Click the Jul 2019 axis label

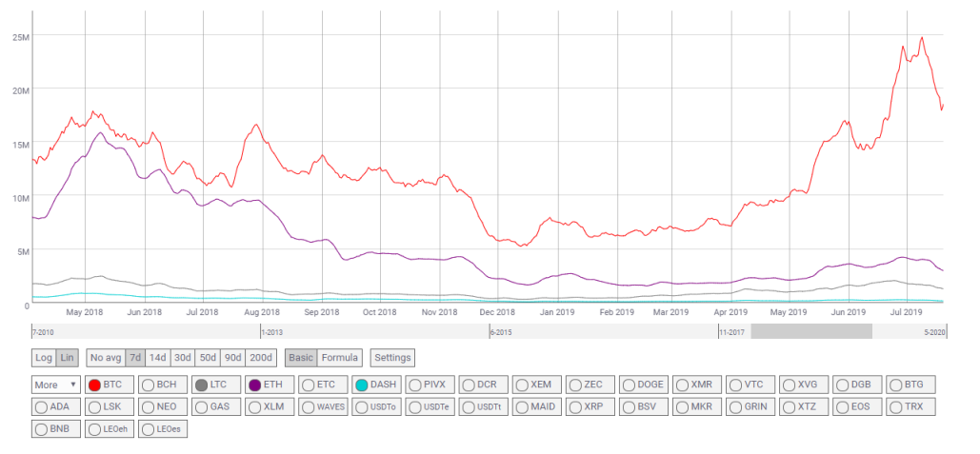[907, 311]
